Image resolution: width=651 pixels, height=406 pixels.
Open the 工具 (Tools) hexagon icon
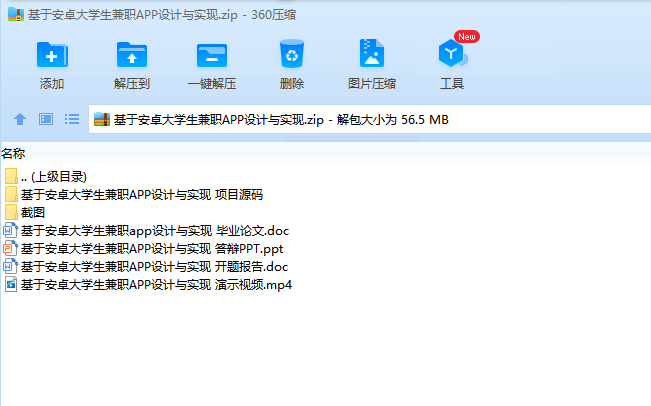point(452,53)
